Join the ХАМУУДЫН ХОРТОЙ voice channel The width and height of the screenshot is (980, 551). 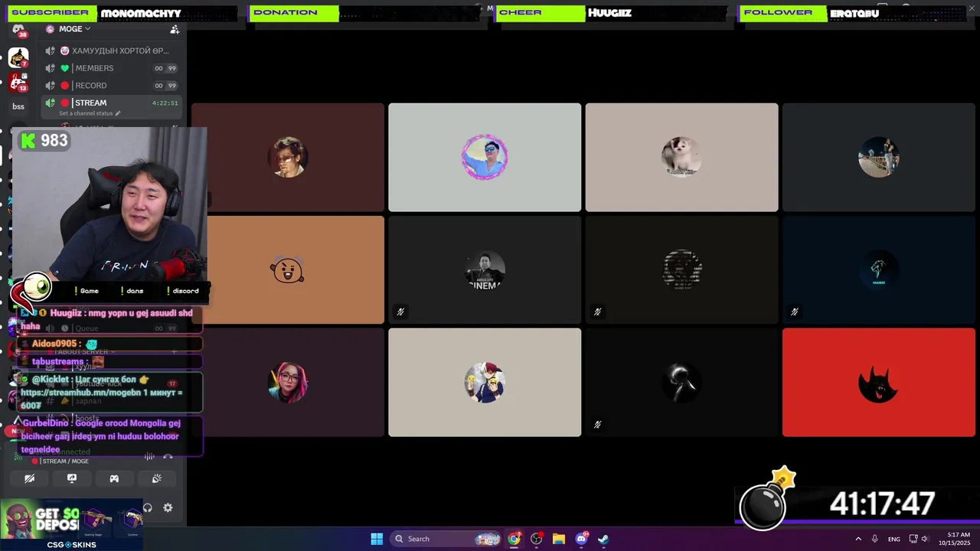(x=112, y=51)
